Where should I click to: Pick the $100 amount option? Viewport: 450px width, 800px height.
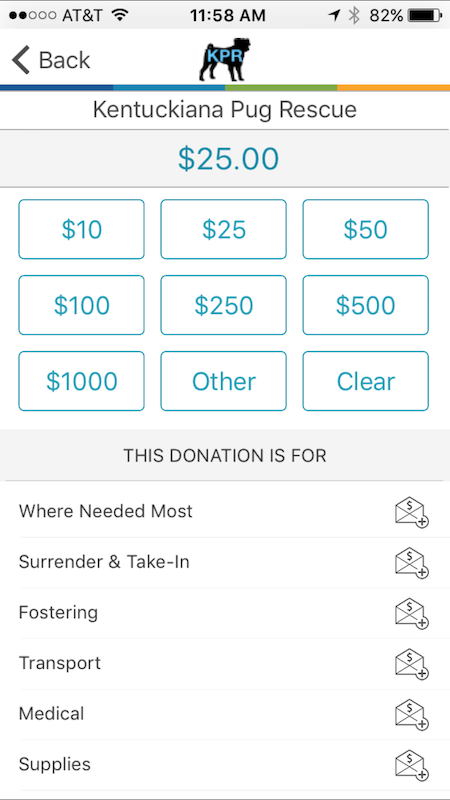[x=82, y=305]
